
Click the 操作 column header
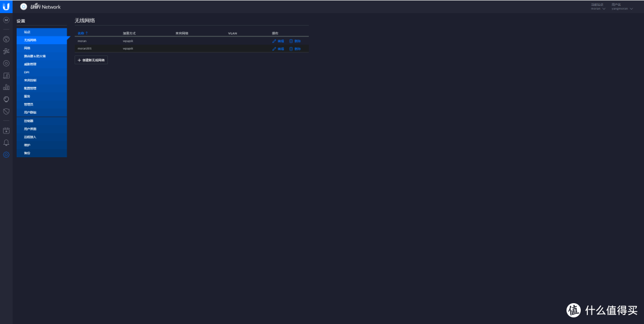(x=275, y=33)
